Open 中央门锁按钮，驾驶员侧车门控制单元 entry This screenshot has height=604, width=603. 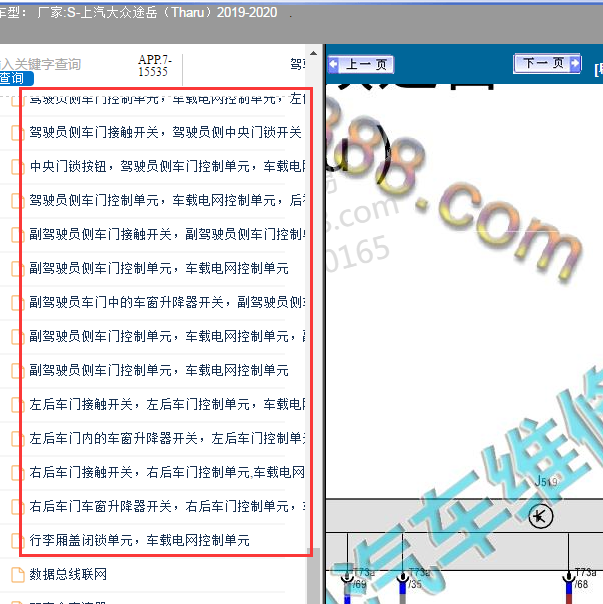pyautogui.click(x=168, y=166)
